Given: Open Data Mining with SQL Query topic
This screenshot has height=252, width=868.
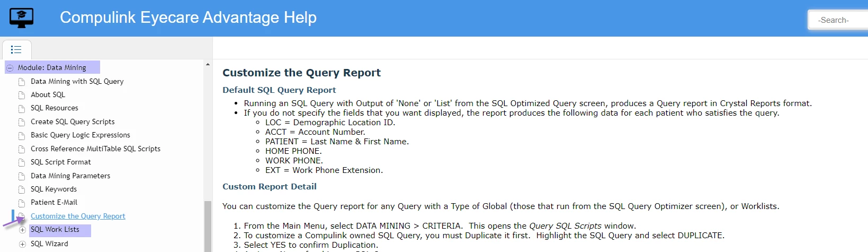Looking at the screenshot, I should tap(77, 81).
